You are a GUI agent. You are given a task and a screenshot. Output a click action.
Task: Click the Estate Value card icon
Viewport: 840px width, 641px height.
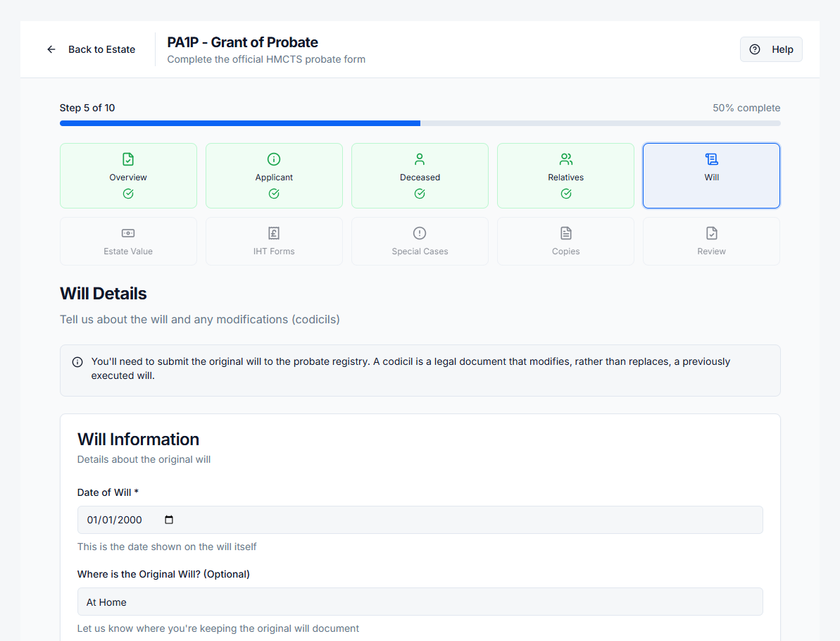pyautogui.click(x=128, y=232)
